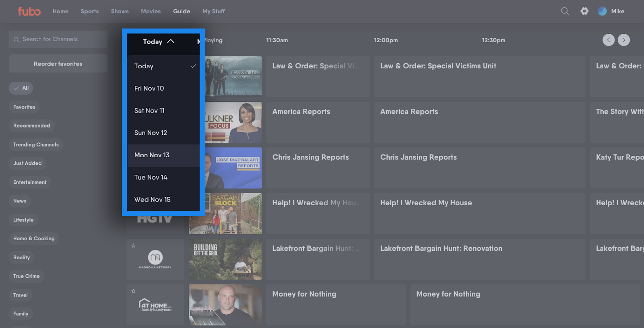Screen dimensions: 644x328
Task: Select Mon Nov 13 in the date list
Action: click(x=163, y=155)
